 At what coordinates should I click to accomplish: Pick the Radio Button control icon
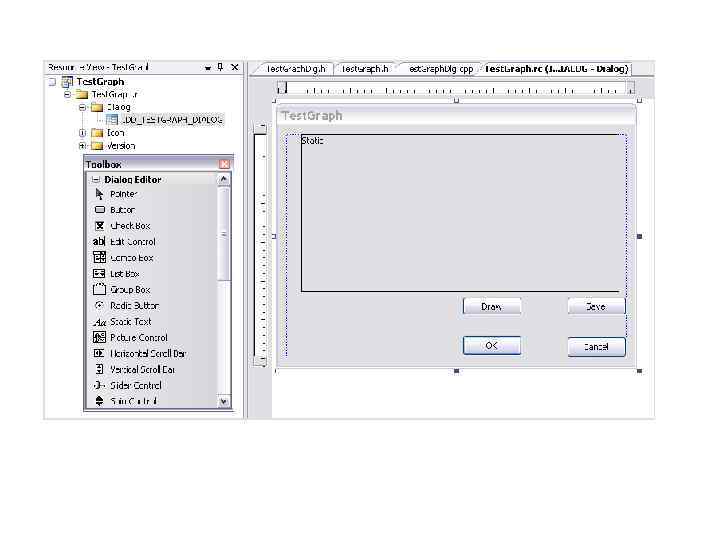coord(99,305)
